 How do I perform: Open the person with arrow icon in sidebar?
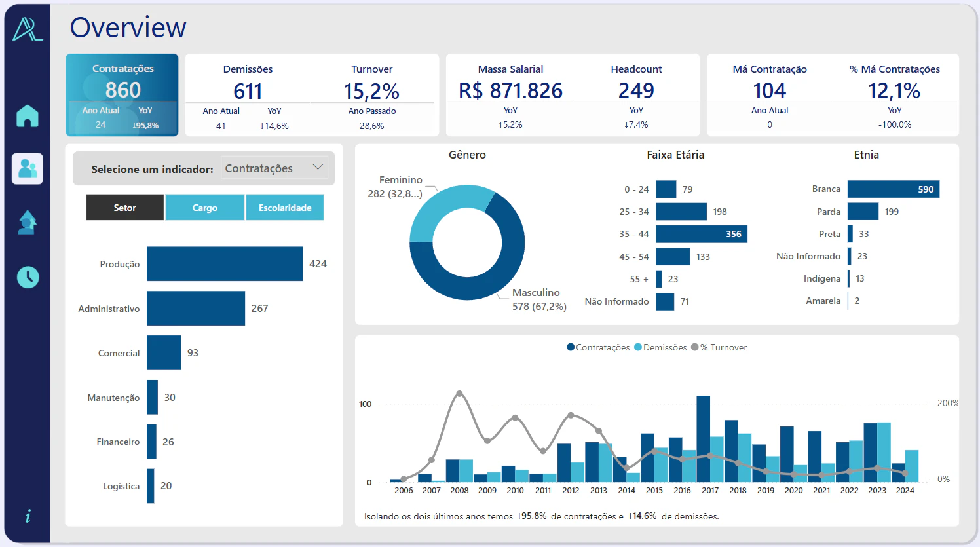[x=28, y=222]
